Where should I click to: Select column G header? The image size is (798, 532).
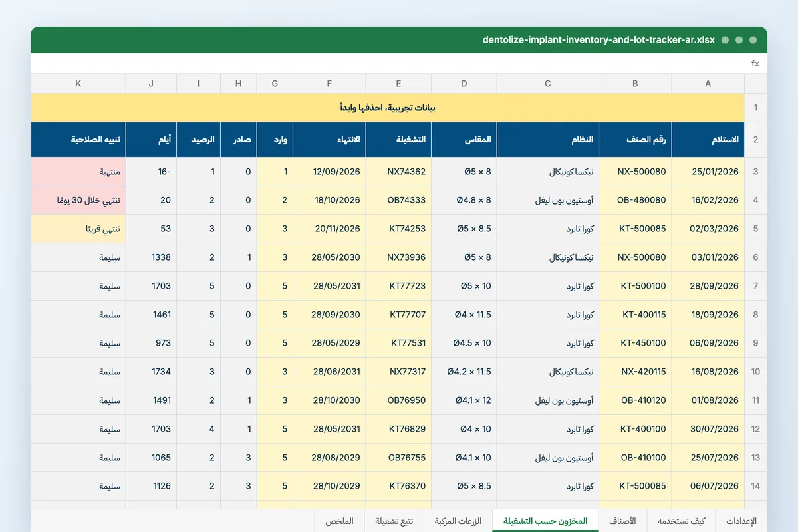pos(275,84)
